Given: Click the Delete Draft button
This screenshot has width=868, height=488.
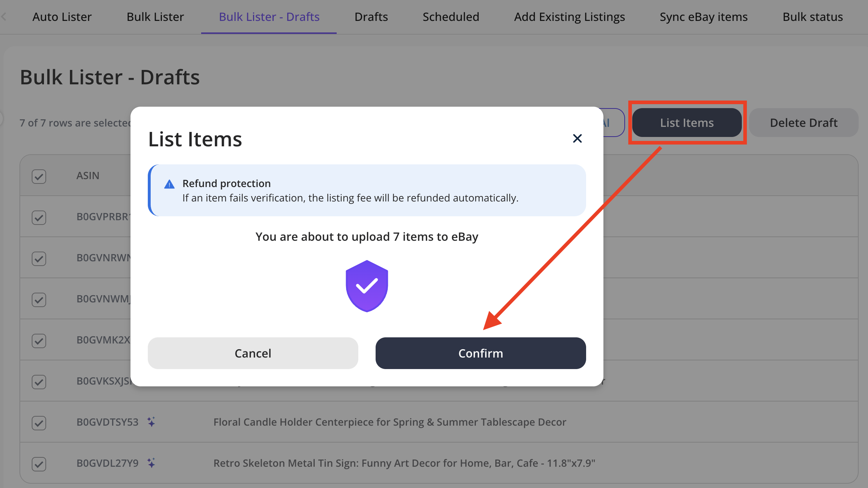Looking at the screenshot, I should pos(803,123).
